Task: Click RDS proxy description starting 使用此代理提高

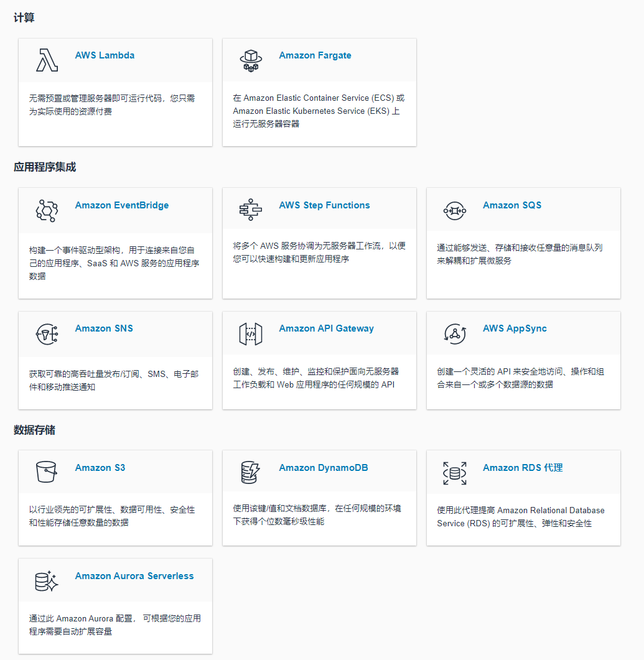Action: 521,517
